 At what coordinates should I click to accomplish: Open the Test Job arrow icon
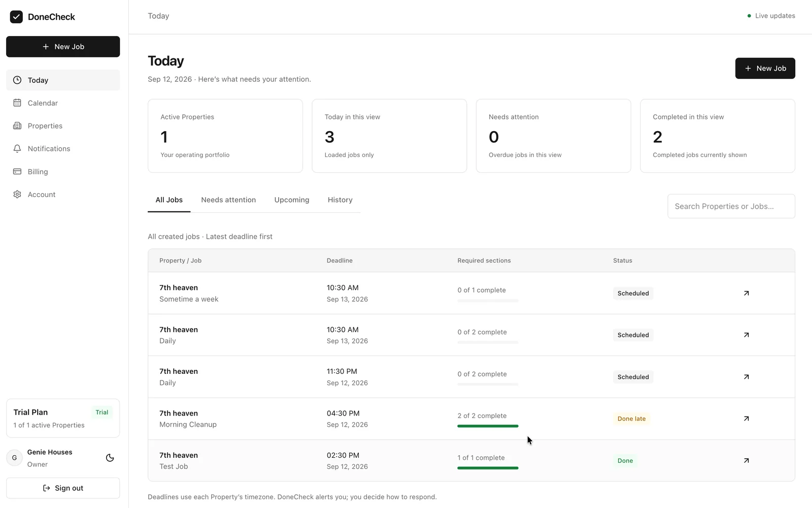coord(747,461)
